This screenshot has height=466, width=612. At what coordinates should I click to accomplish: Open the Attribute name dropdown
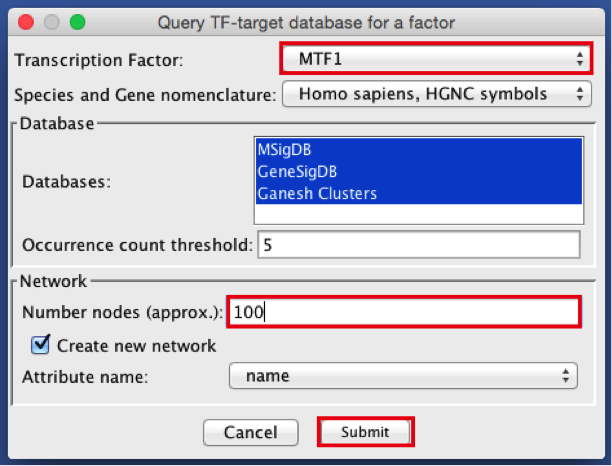point(403,376)
